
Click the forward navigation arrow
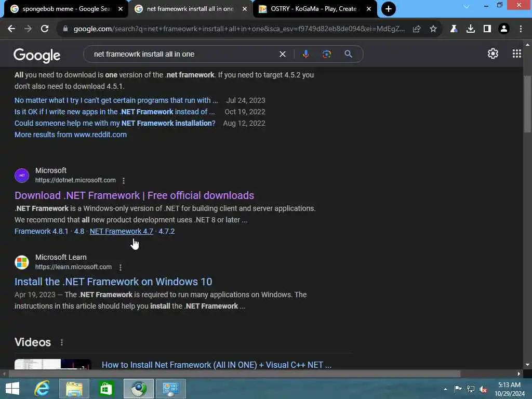(28, 29)
